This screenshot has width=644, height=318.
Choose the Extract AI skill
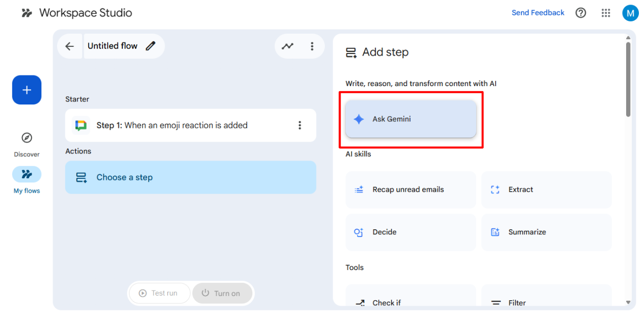[546, 190]
